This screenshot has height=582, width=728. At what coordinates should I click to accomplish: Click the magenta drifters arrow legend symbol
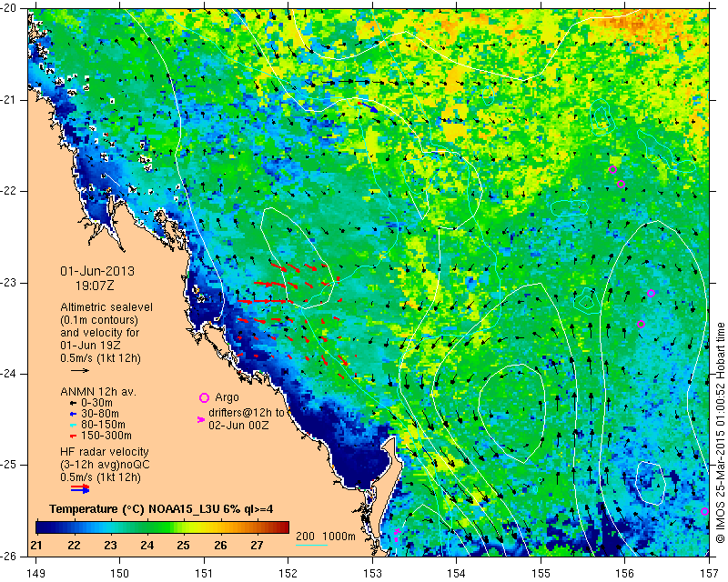(201, 419)
